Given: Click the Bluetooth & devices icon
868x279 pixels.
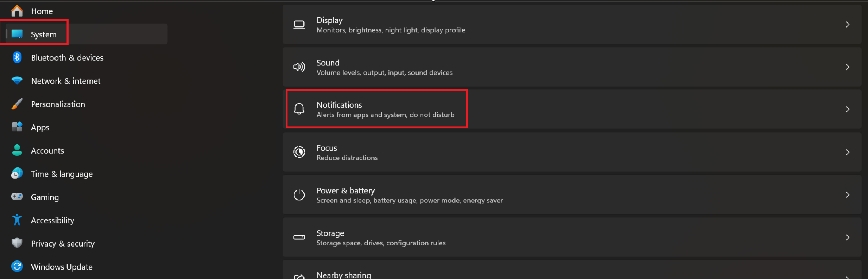Looking at the screenshot, I should pos(17,57).
